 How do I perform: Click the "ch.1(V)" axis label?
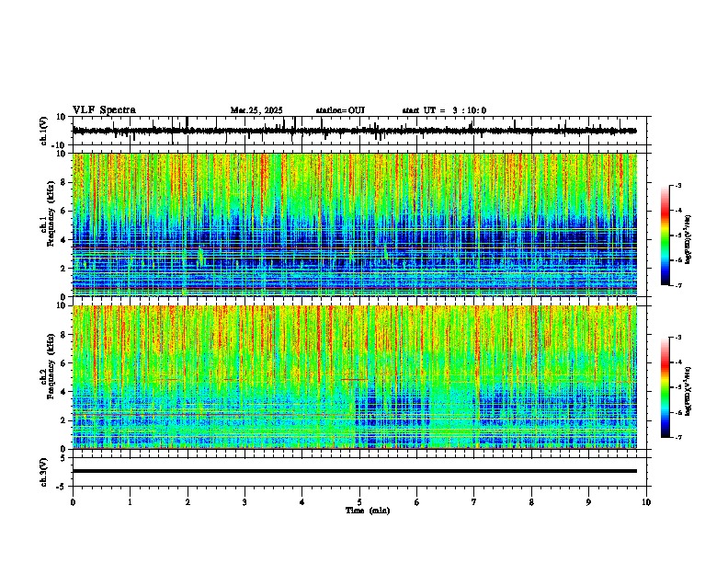(x=44, y=131)
